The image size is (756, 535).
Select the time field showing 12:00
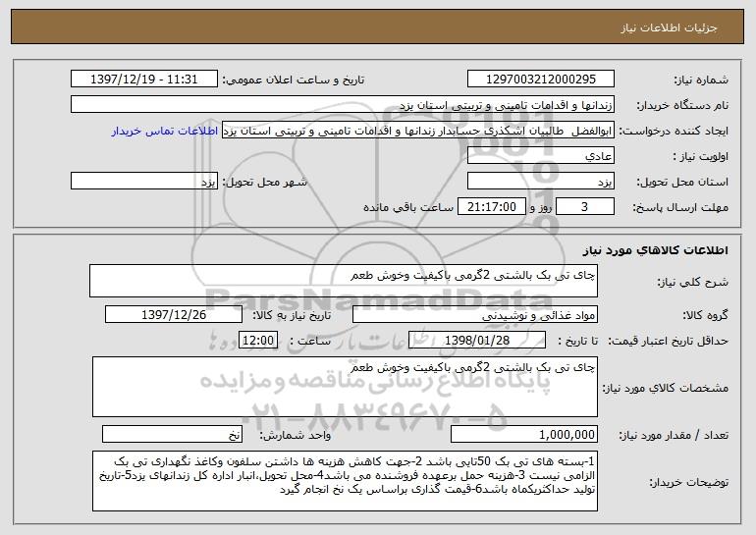click(x=258, y=341)
